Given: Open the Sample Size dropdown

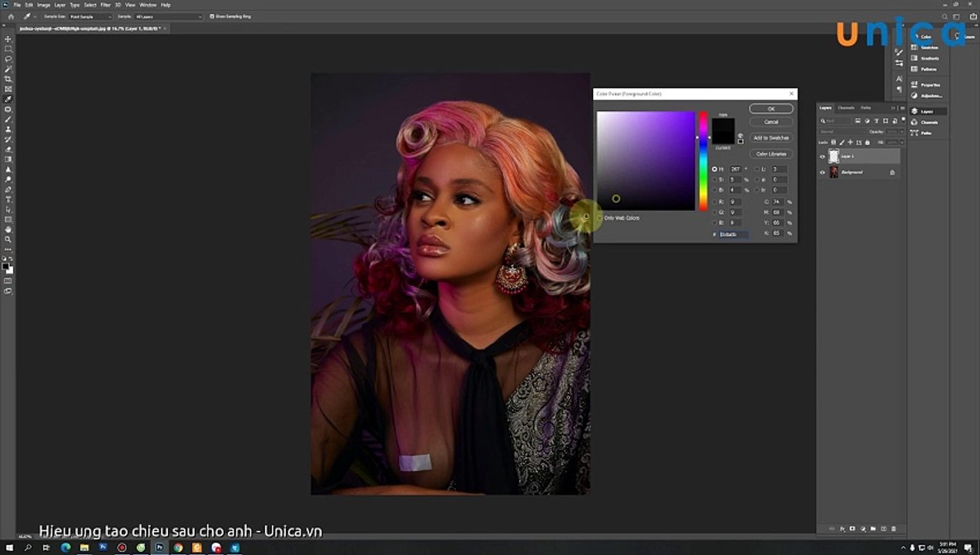Looking at the screenshot, I should tap(89, 16).
